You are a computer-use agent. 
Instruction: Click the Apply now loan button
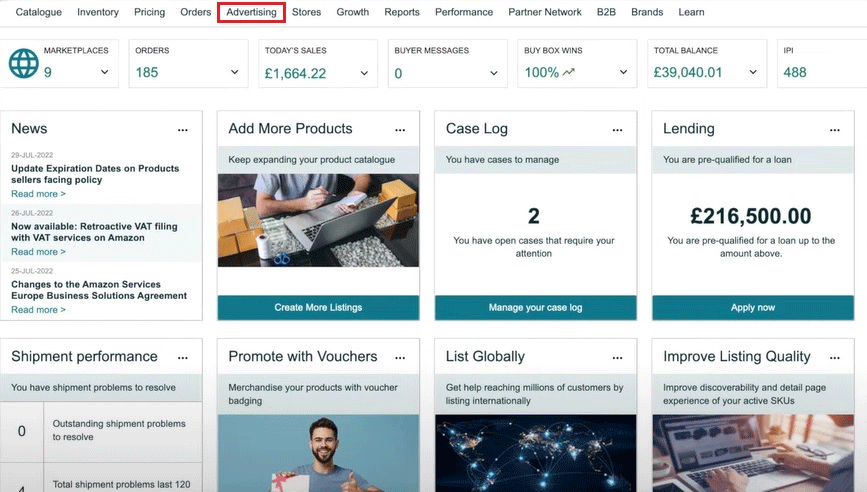pos(752,308)
